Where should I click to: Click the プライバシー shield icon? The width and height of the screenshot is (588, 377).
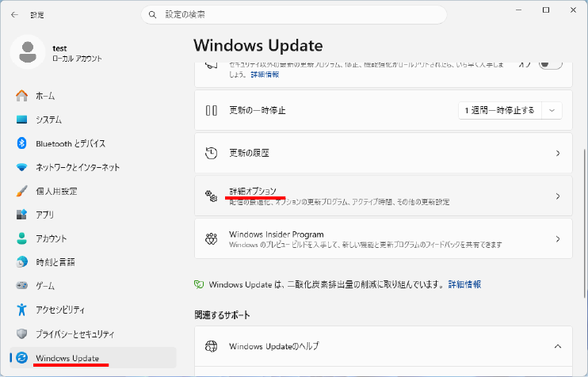(21, 333)
